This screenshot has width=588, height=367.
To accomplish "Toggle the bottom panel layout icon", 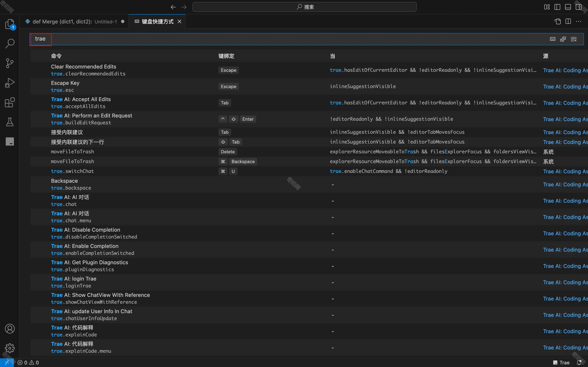I will click(x=568, y=7).
